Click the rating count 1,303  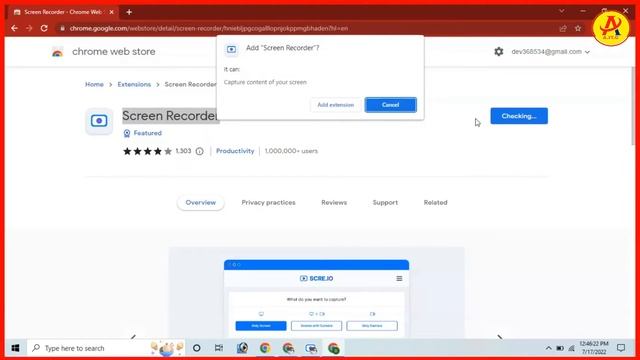click(183, 151)
